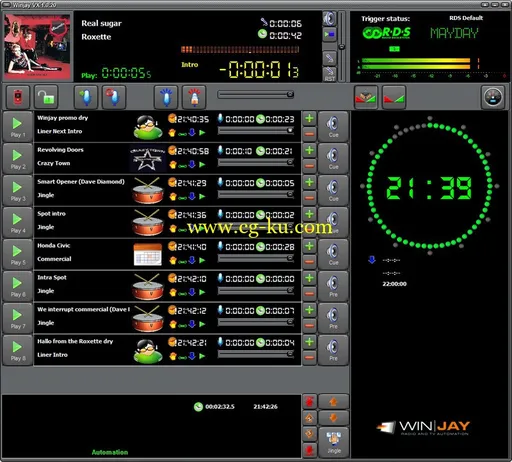Adjust the Winjay promo dry row slider
The width and height of the screenshot is (512, 462).
(x=256, y=131)
